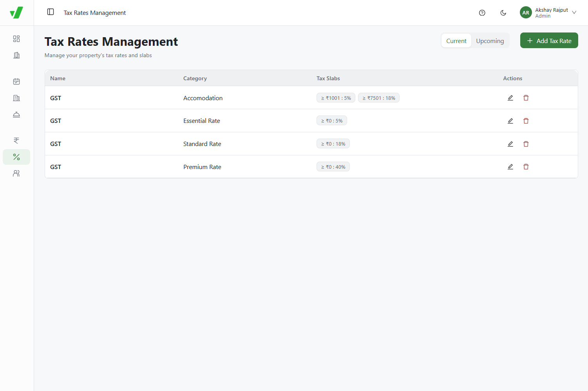Edit the GST Accomodation tax rate
Image resolution: width=588 pixels, height=391 pixels.
pos(510,98)
